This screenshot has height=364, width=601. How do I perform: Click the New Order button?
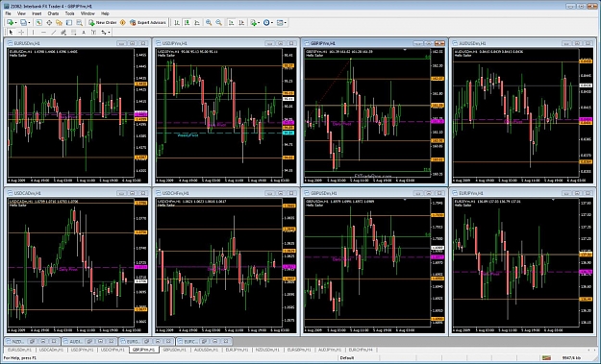(103, 23)
